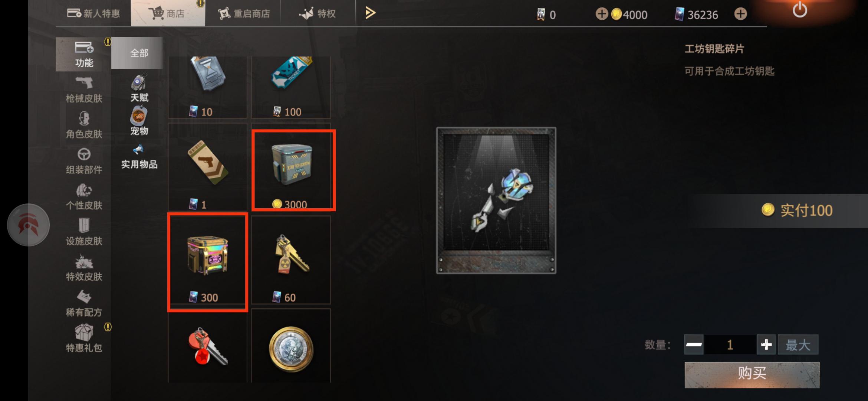This screenshot has height=401, width=868.
Task: Select the 组装部件 steering wheel category
Action: [x=84, y=161]
